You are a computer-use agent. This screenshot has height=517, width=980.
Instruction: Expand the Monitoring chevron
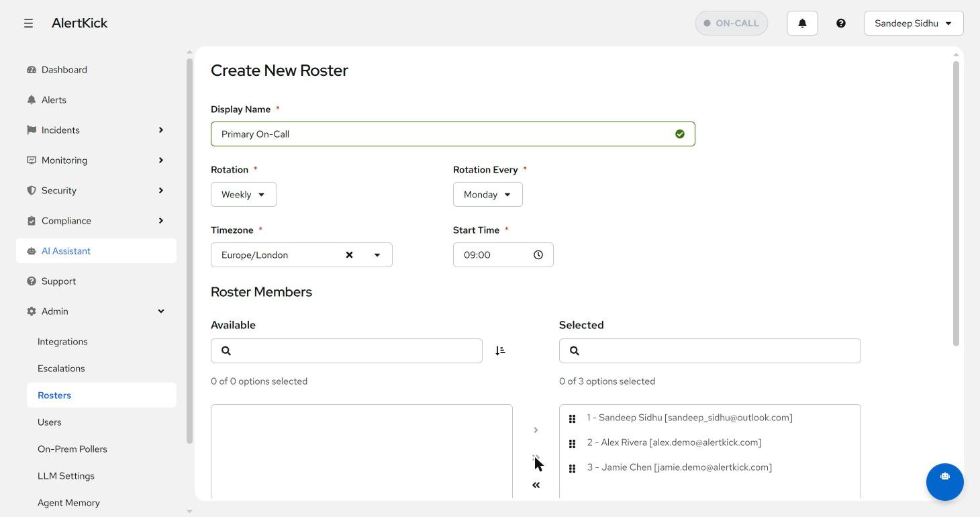[x=161, y=160]
